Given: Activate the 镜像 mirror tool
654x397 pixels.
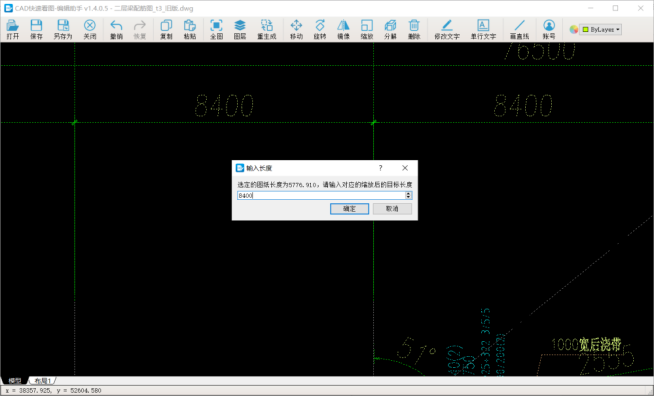Looking at the screenshot, I should click(x=343, y=29).
